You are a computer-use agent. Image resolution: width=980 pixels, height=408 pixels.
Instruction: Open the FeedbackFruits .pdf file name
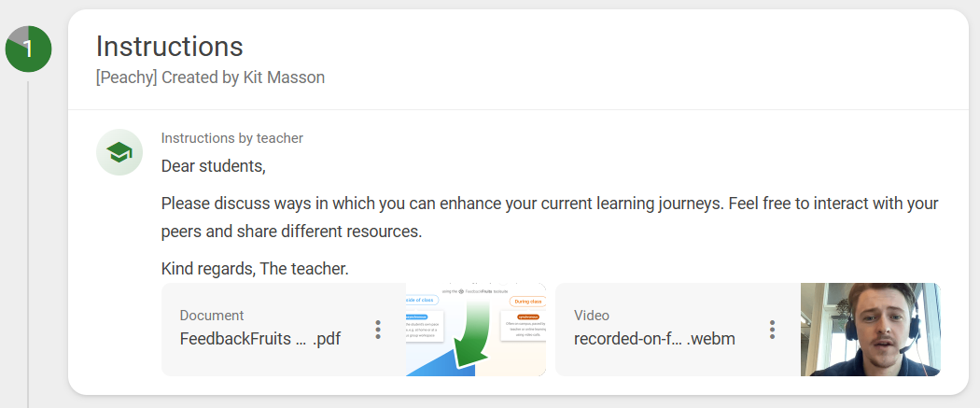(259, 339)
